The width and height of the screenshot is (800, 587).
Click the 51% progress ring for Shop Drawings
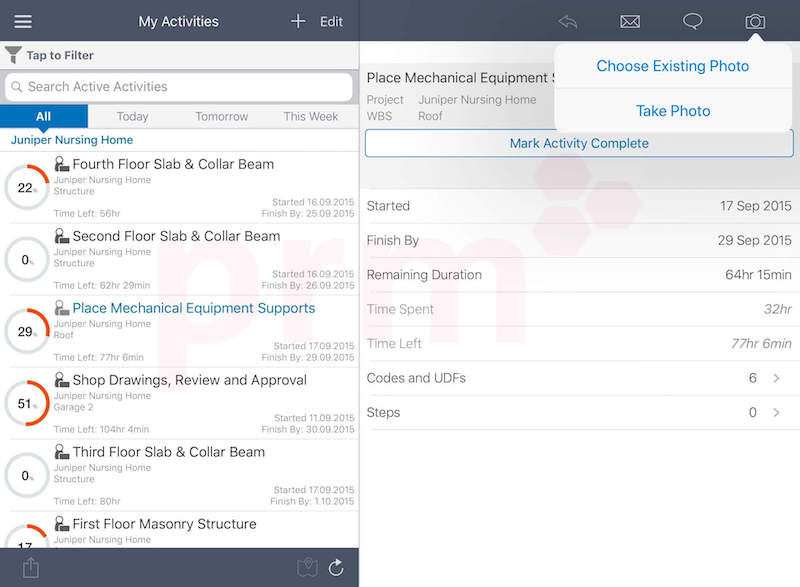coord(26,403)
